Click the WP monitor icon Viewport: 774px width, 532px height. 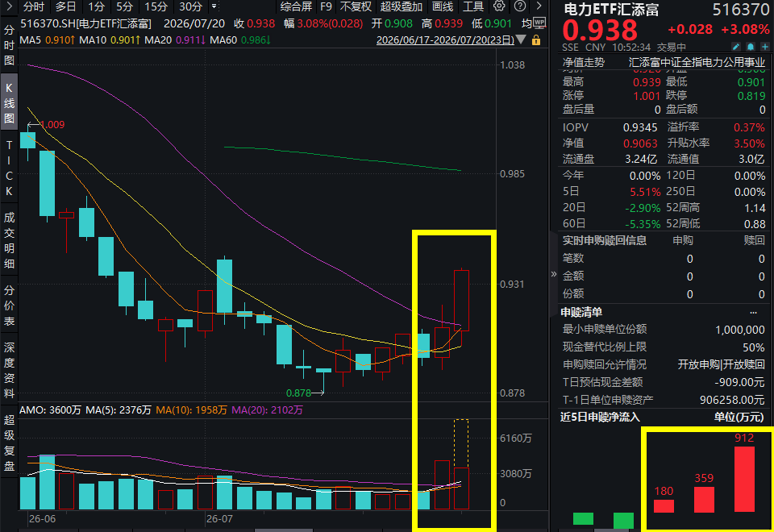click(539, 23)
